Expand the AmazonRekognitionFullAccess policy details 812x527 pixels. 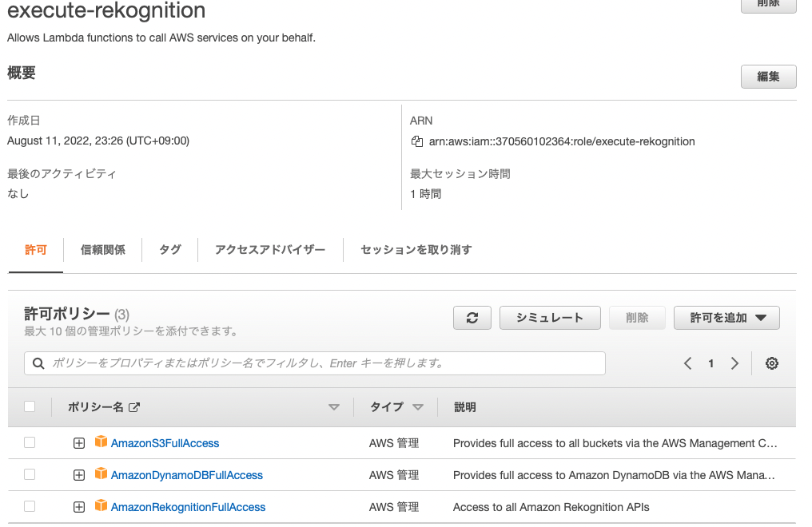pyautogui.click(x=78, y=507)
